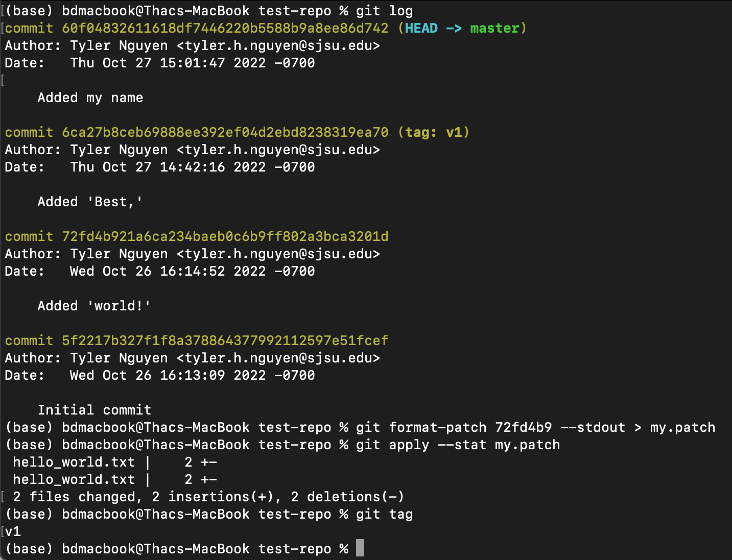Screen dimensions: 732x560
Task: Click the "v1" output below git tag
Action: 13,531
